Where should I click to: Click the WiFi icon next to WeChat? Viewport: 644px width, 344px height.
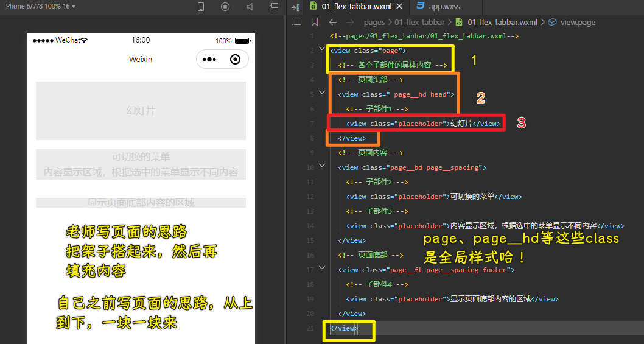(x=84, y=40)
